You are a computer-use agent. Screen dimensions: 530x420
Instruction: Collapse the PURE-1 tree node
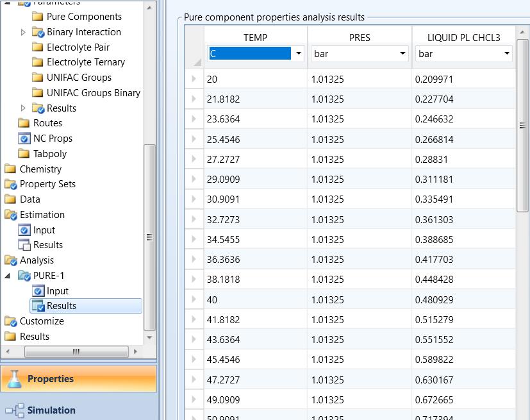(x=8, y=276)
